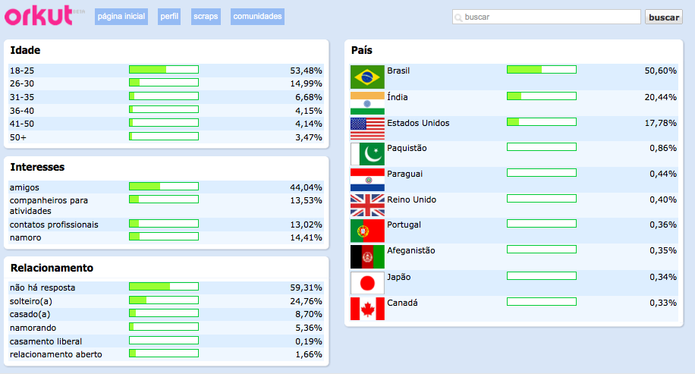This screenshot has height=374, width=695.
Task: Open the perfil tab
Action: tap(169, 16)
